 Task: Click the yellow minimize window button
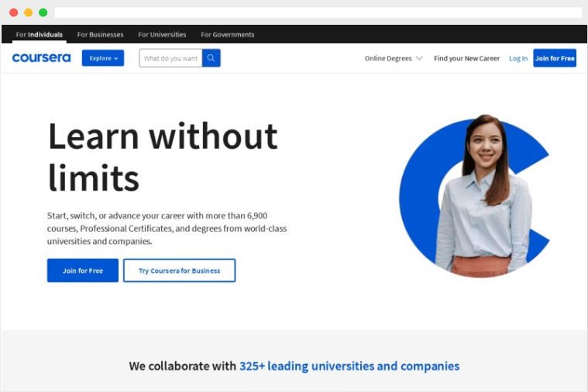pos(29,12)
